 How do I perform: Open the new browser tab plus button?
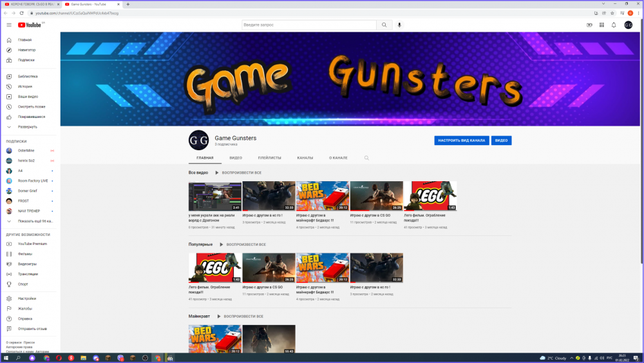click(x=128, y=4)
